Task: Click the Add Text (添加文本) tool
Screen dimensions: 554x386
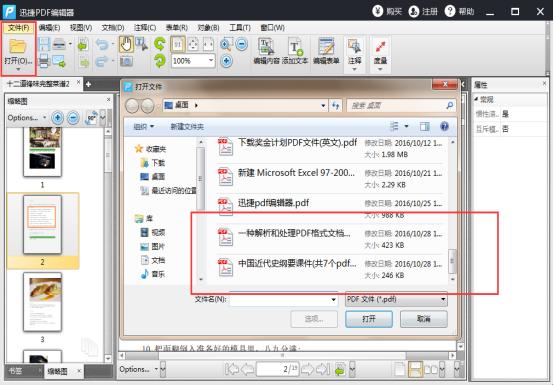Action: pos(295,51)
